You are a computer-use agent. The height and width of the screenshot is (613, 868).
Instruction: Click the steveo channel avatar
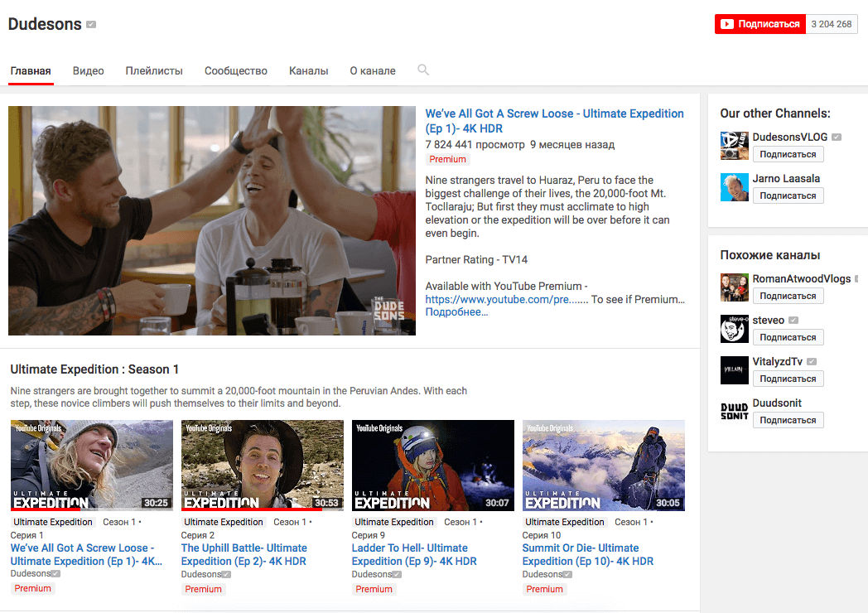click(x=734, y=329)
